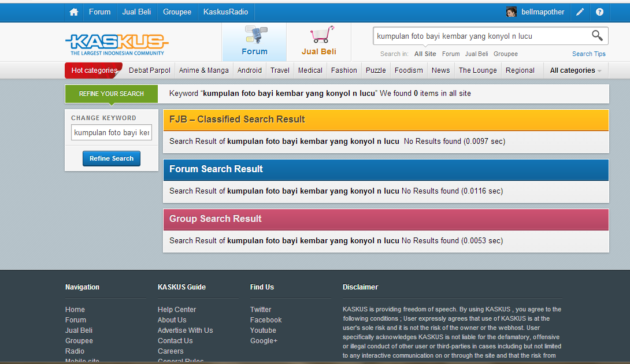Open The Lounge category
This screenshot has width=630, height=364.
478,70
